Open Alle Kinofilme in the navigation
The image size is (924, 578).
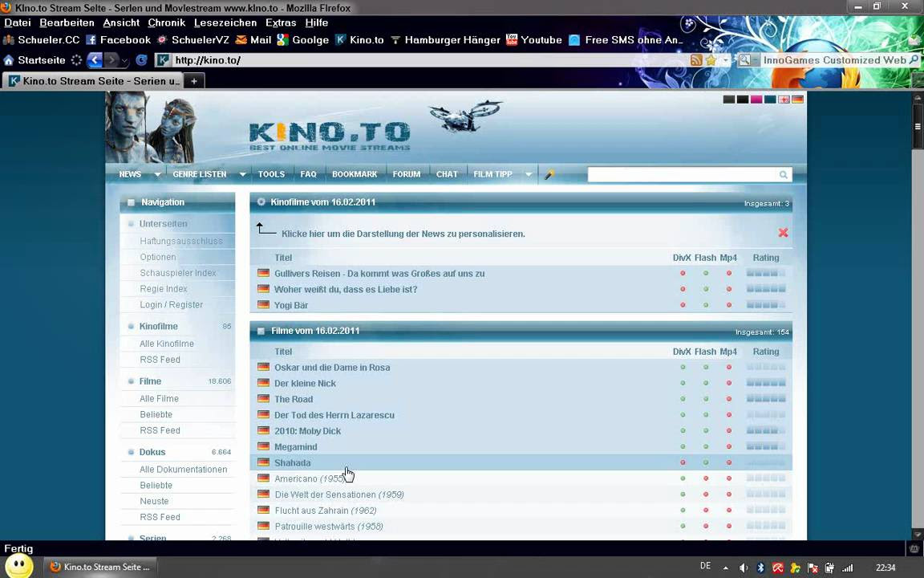[x=166, y=344]
